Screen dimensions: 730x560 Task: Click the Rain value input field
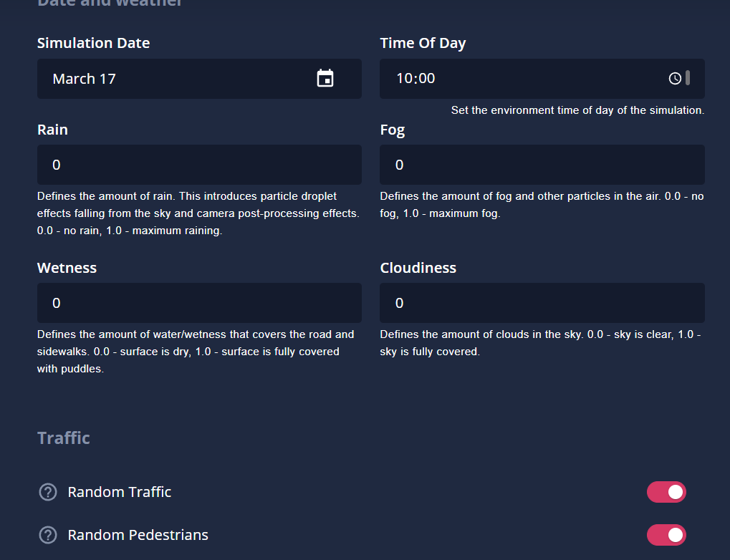tap(199, 165)
